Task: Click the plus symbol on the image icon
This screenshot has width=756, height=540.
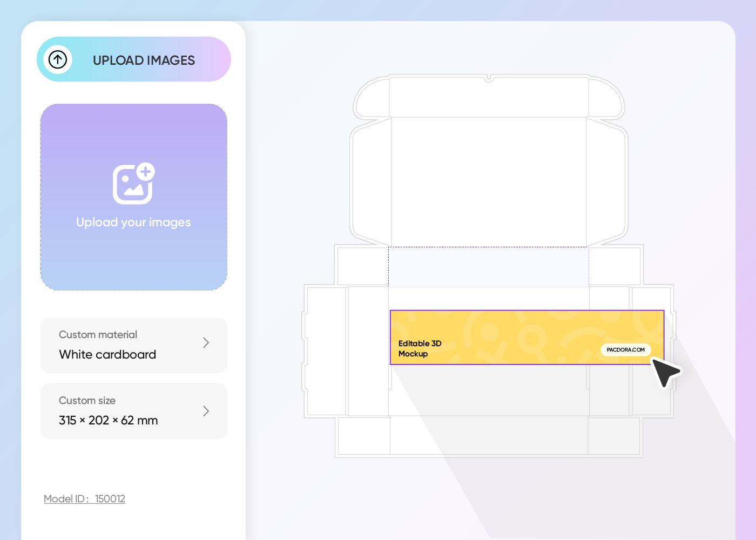Action: 146,173
